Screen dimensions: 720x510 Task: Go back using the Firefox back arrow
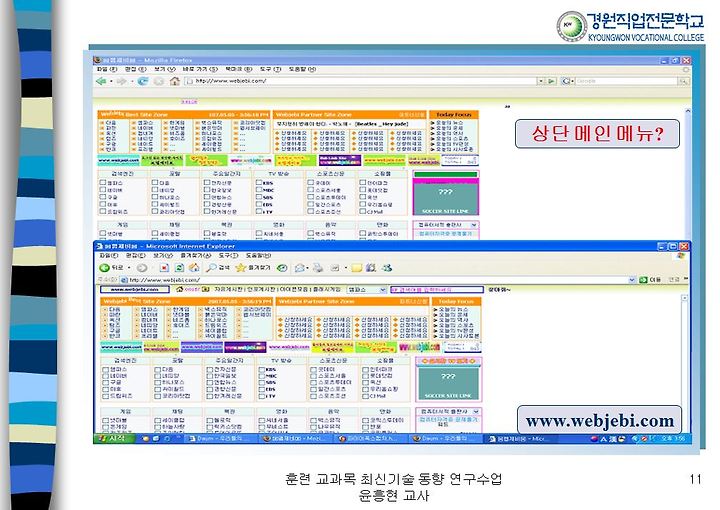[x=101, y=81]
